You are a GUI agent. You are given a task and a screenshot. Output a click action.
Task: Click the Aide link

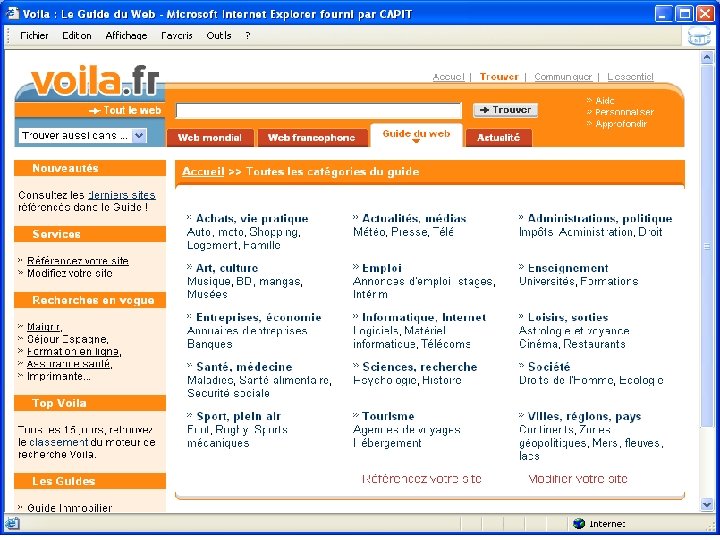pos(605,101)
